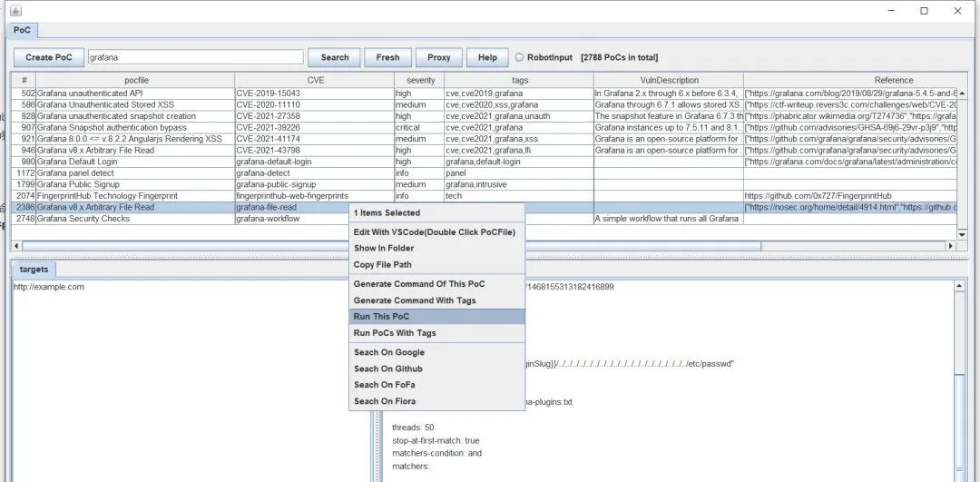Click the PoC content pane scroll up arrow
This screenshot has height=482, width=980.
pyautogui.click(x=959, y=286)
